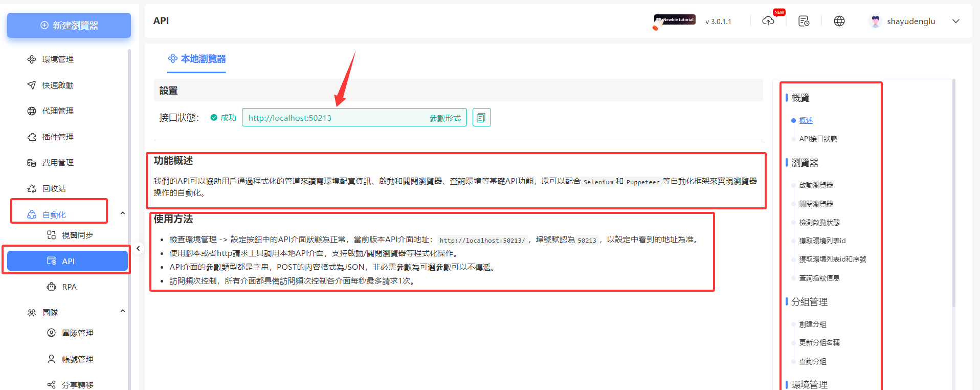Collapse the 自動化 menu section
Image resolution: width=980 pixels, height=390 pixels.
(123, 213)
